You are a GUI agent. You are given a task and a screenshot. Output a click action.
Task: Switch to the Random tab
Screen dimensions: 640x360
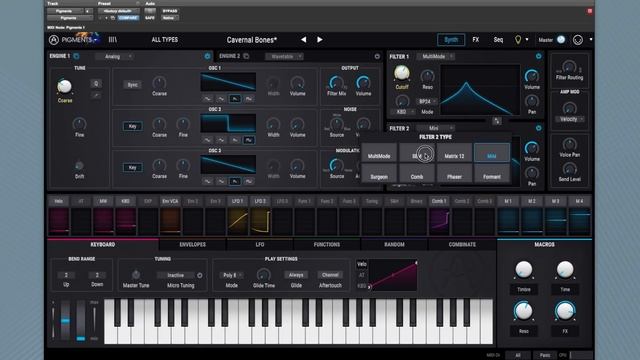point(394,244)
